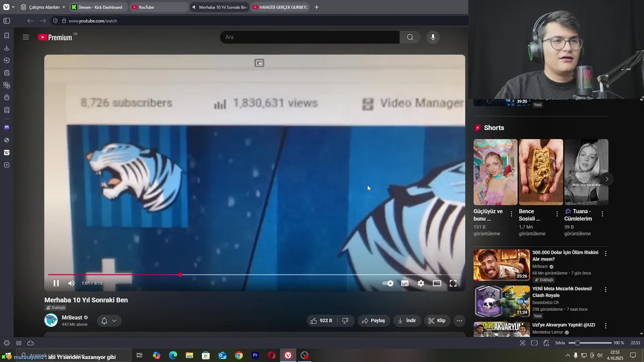Image resolution: width=644 pixels, height=362 pixels.
Task: Open Windows Task View
Action: 140,355
